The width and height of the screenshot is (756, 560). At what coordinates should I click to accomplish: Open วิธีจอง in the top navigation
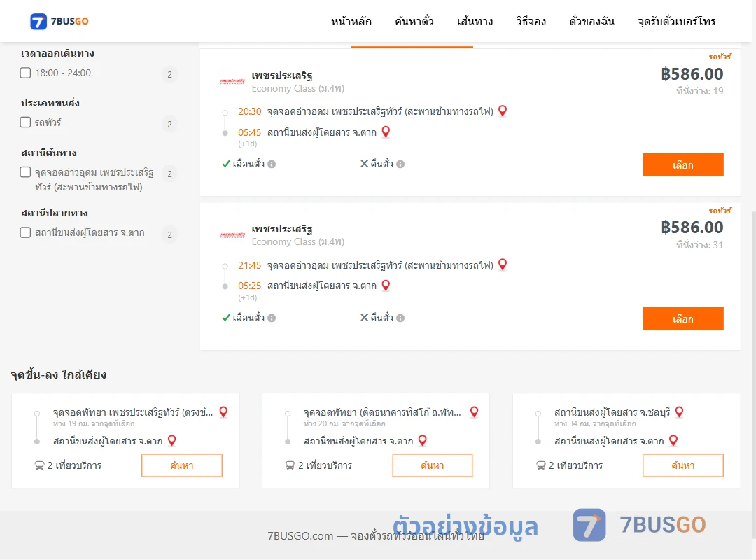tap(531, 21)
